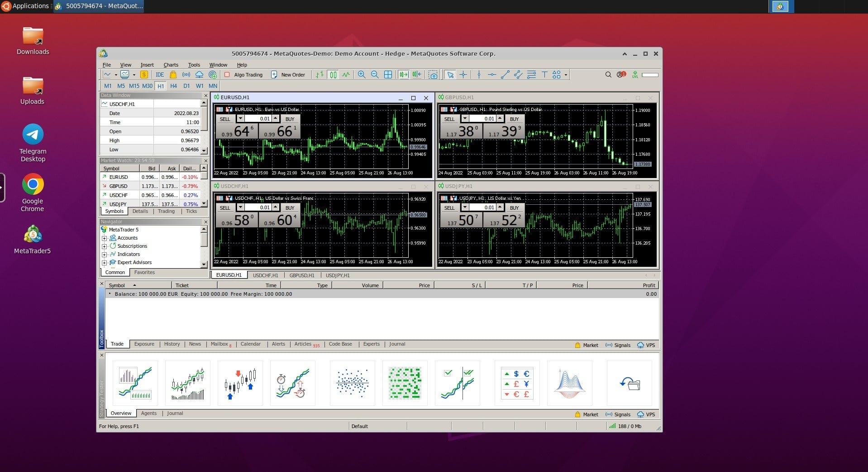The height and width of the screenshot is (472, 868).
Task: Toggle Algo Trading on
Action: point(244,75)
